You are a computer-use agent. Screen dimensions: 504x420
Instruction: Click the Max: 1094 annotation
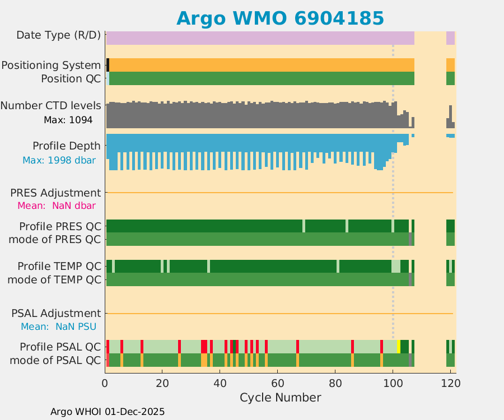coord(67,120)
